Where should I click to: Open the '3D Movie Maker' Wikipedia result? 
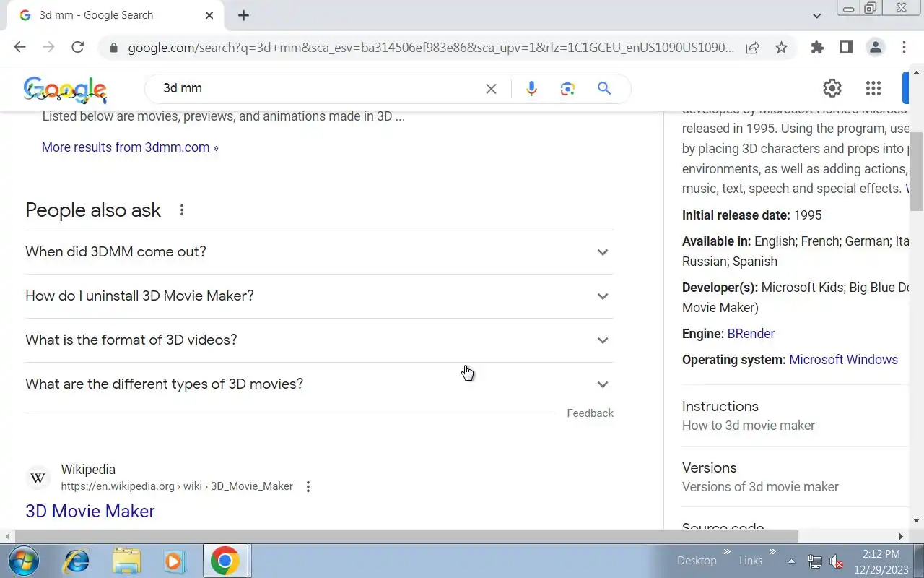pos(90,511)
